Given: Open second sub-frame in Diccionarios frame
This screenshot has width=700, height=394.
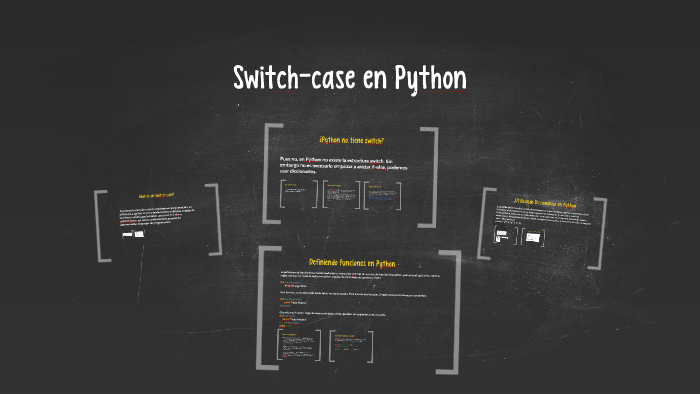Looking at the screenshot, I should (x=533, y=237).
